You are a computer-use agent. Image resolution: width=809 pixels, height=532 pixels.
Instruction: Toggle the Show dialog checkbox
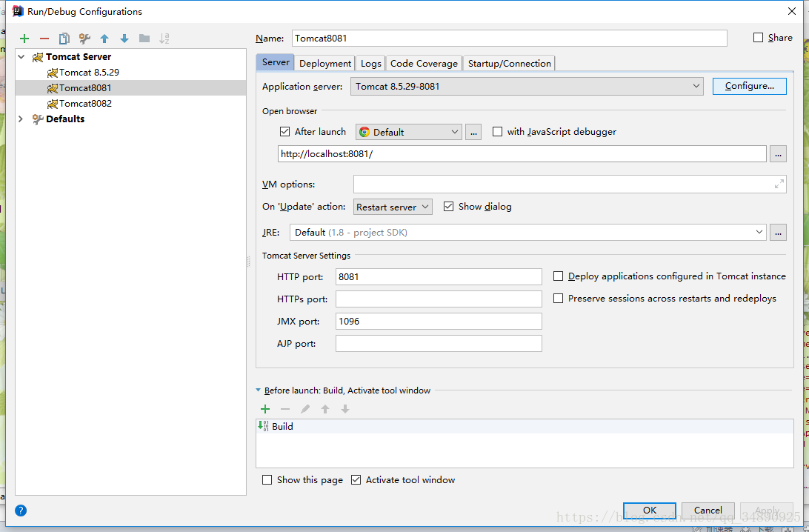click(448, 207)
